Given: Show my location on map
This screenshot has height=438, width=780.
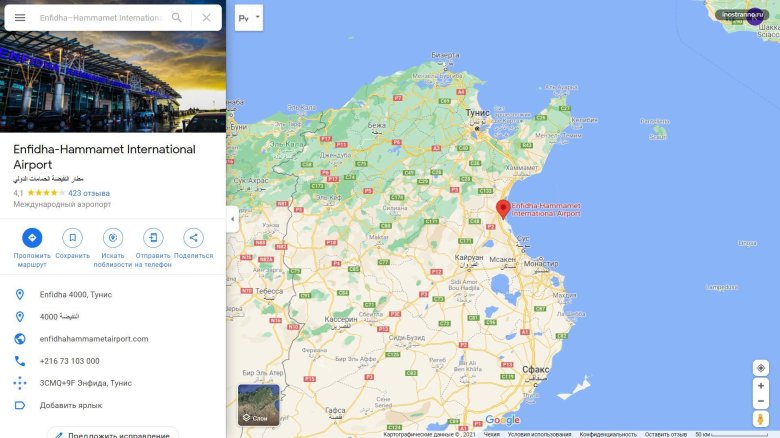Looking at the screenshot, I should pyautogui.click(x=761, y=368).
